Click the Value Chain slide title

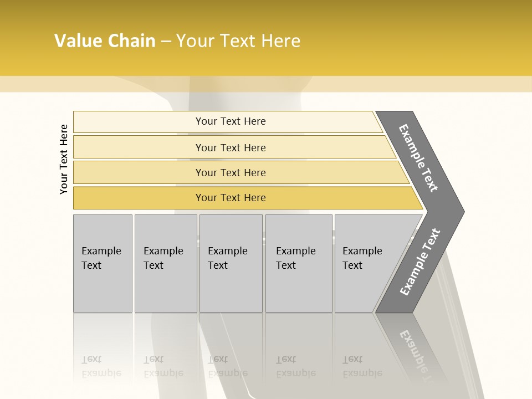(x=177, y=41)
